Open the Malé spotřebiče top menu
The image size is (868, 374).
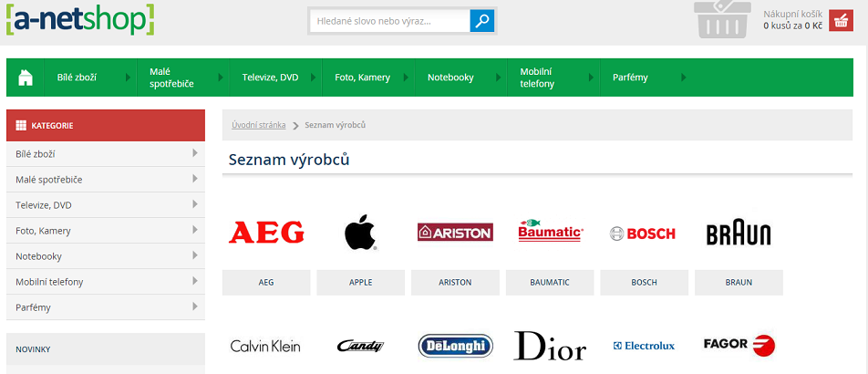(x=171, y=78)
